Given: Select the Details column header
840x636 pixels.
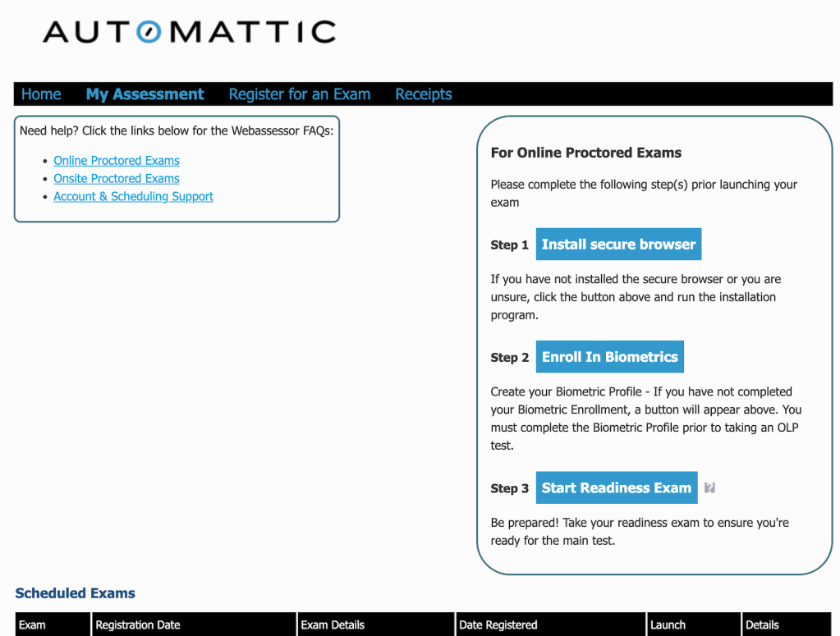Looking at the screenshot, I should (x=762, y=625).
